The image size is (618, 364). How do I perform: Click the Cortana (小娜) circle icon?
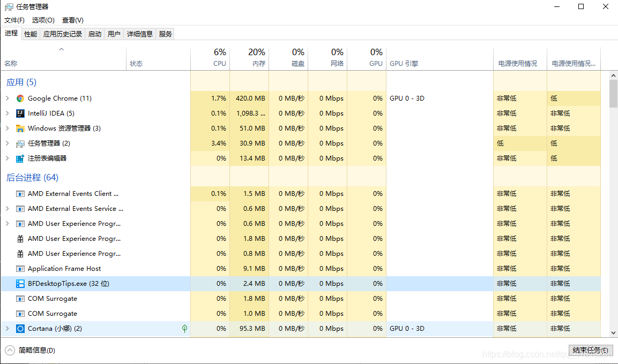[x=20, y=329]
